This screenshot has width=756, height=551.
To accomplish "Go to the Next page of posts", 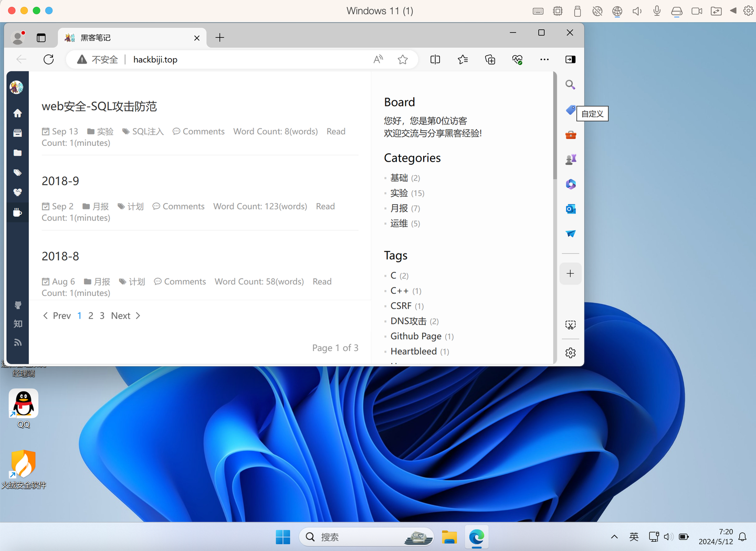I will point(120,315).
